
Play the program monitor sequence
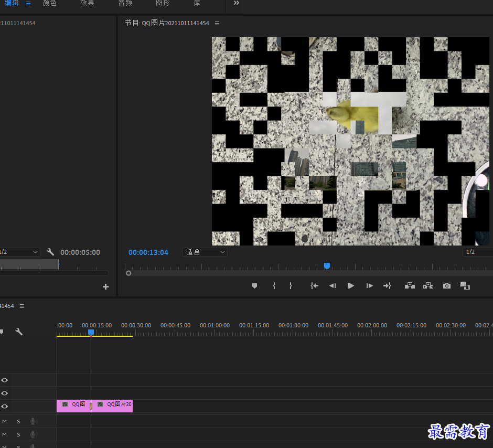350,286
